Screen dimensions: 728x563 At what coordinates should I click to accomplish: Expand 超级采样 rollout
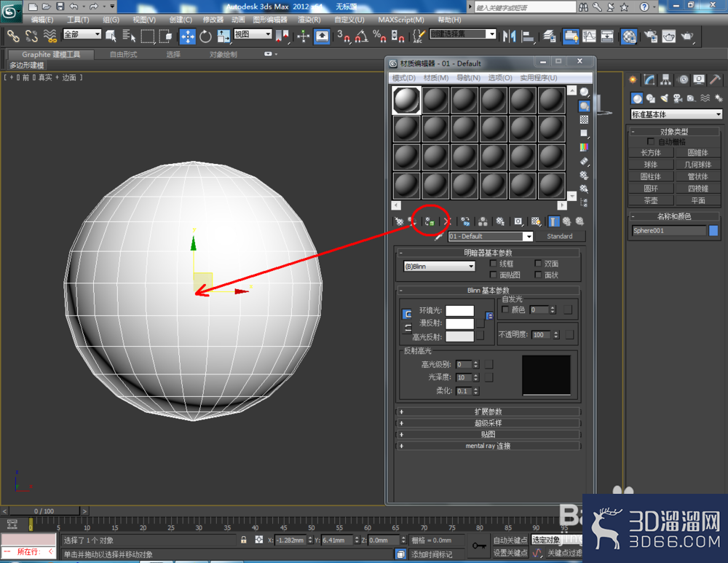point(488,422)
